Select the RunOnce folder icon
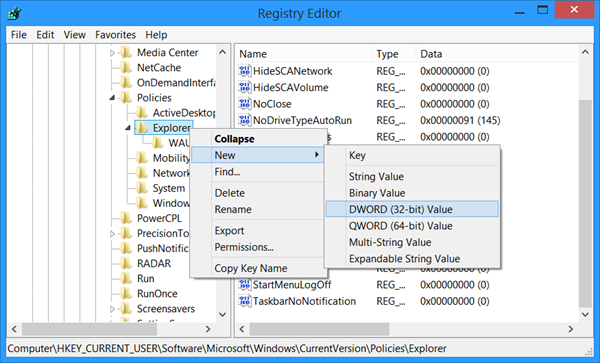The width and height of the screenshot is (600, 363). (x=126, y=293)
